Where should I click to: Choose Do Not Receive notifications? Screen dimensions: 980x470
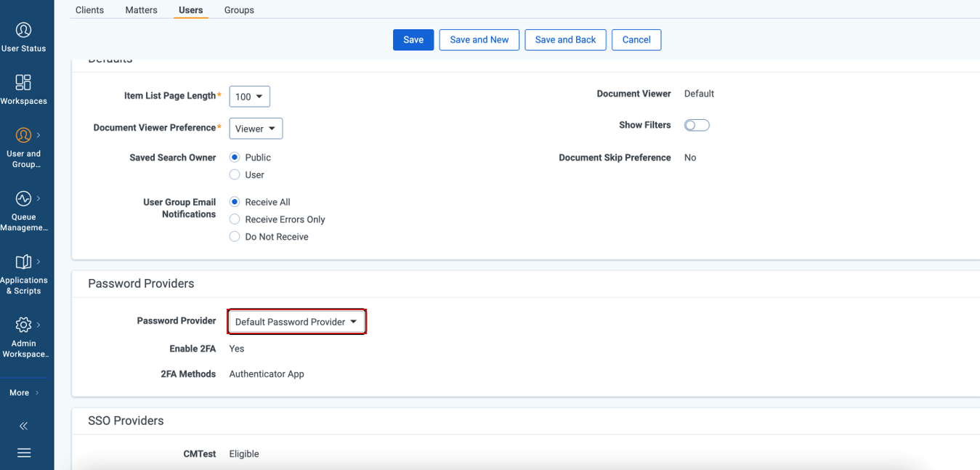pyautogui.click(x=235, y=237)
